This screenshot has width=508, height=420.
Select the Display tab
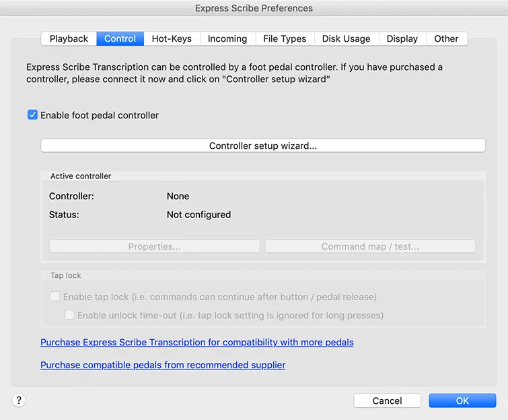(x=402, y=39)
